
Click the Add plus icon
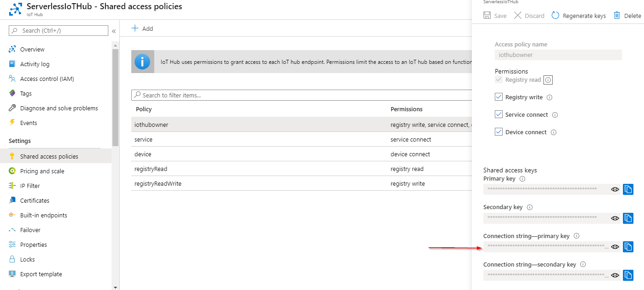point(135,28)
